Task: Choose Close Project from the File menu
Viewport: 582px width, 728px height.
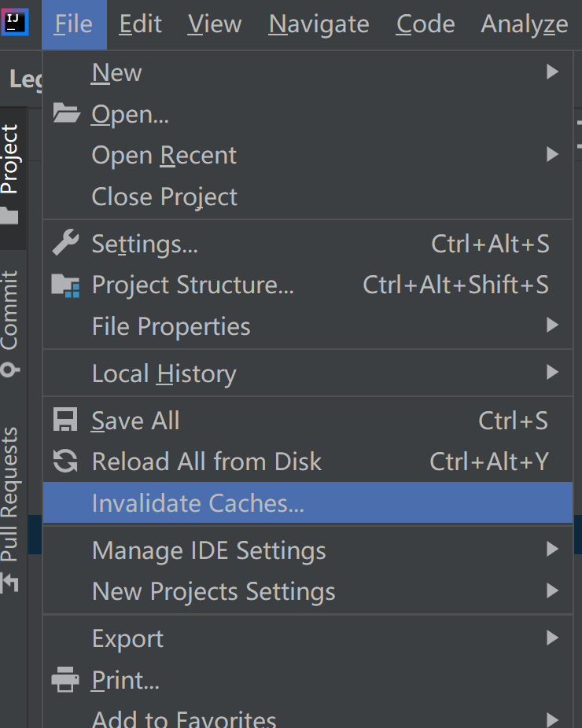Action: click(x=164, y=197)
